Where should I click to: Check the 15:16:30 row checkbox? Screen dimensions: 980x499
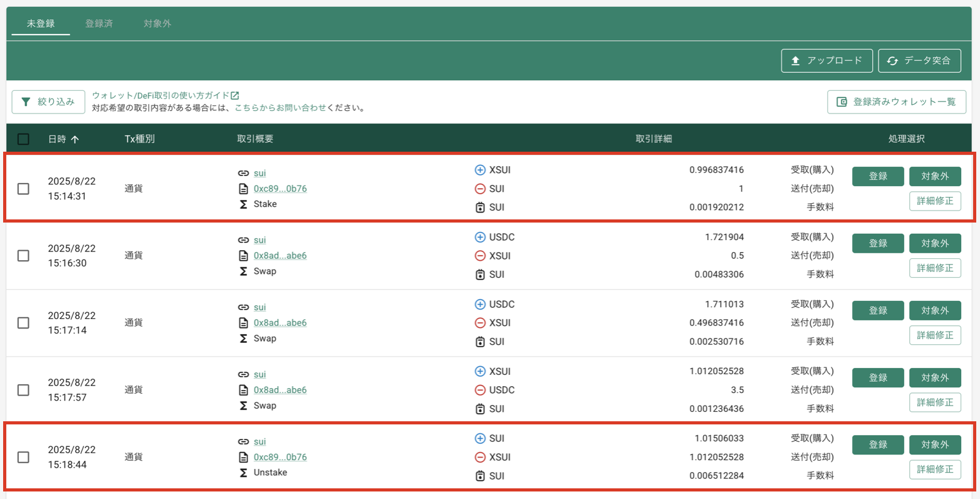point(23,256)
